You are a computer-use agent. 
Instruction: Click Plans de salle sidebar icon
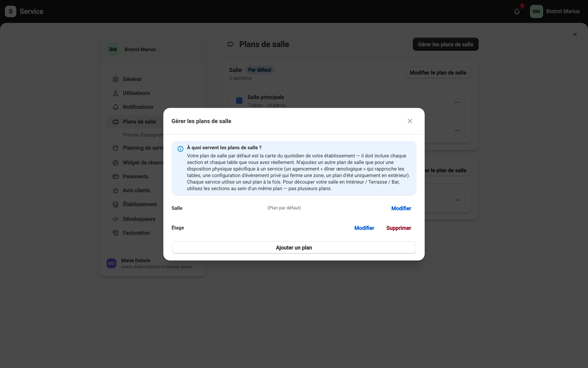click(x=115, y=122)
